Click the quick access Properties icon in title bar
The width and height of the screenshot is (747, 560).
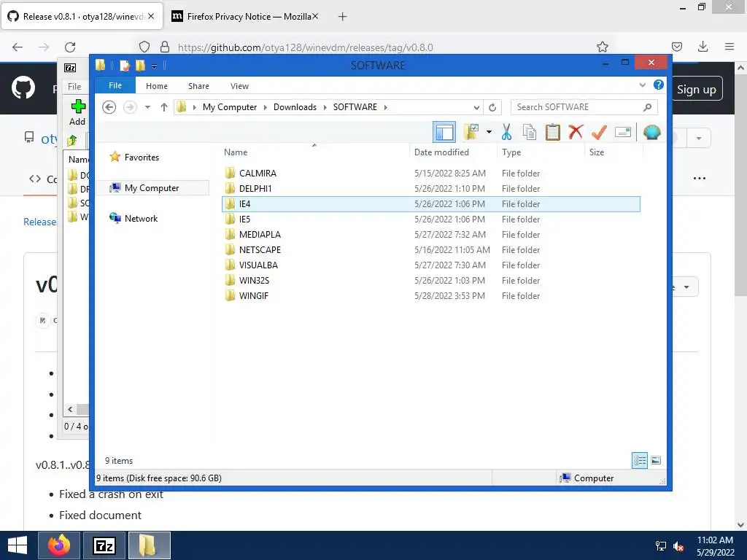coord(124,66)
